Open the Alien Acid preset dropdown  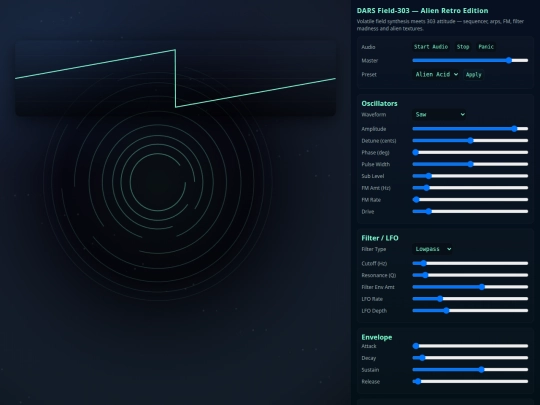tap(436, 74)
